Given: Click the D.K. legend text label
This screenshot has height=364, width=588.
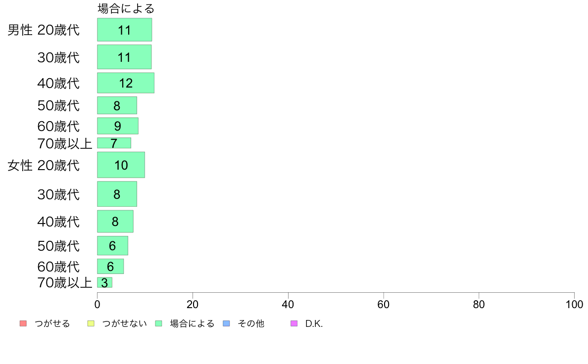Looking at the screenshot, I should (314, 323).
